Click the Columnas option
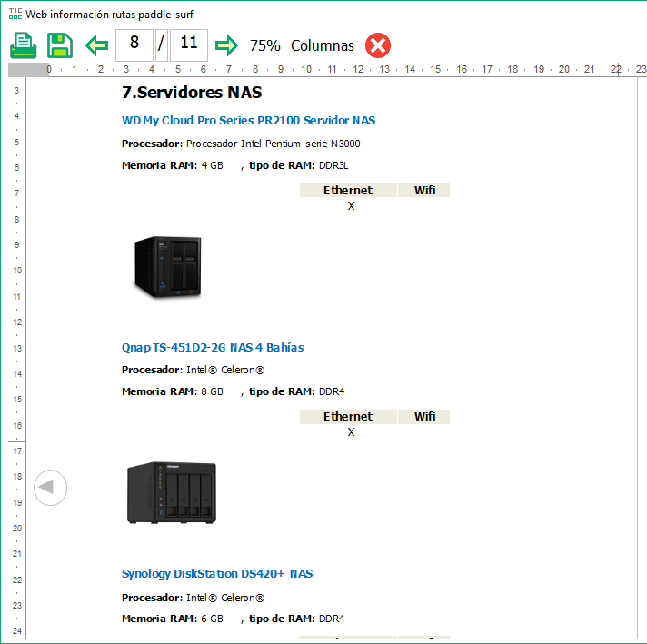This screenshot has width=647, height=644. 323,45
